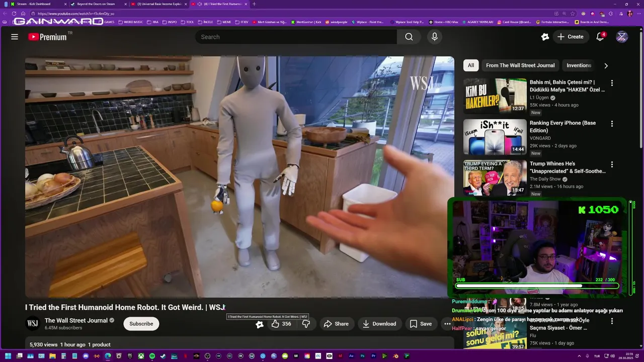Open The Wall Street Journal channel name

[x=76, y=320]
